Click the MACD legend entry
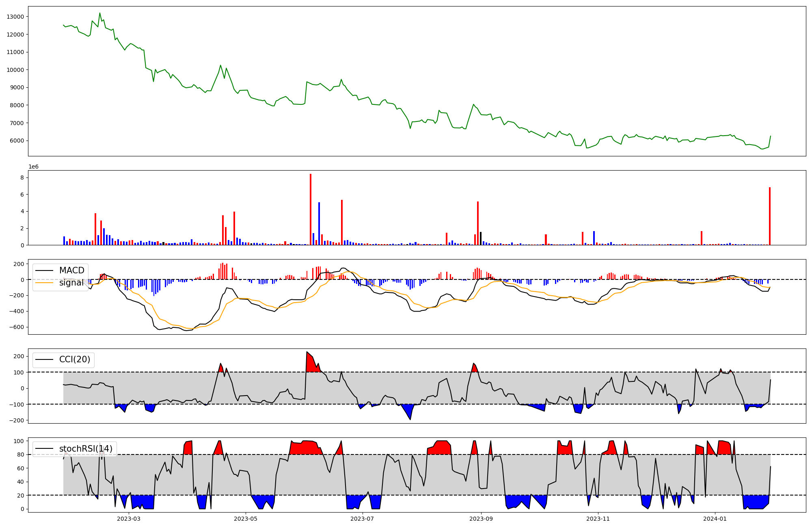The image size is (812, 528). (71, 270)
